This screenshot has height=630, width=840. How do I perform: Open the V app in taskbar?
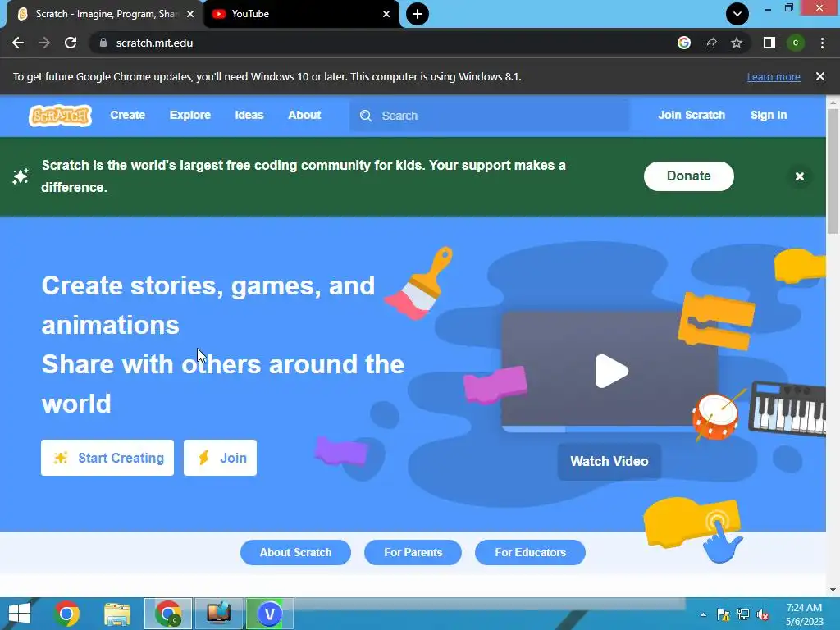coord(269,614)
